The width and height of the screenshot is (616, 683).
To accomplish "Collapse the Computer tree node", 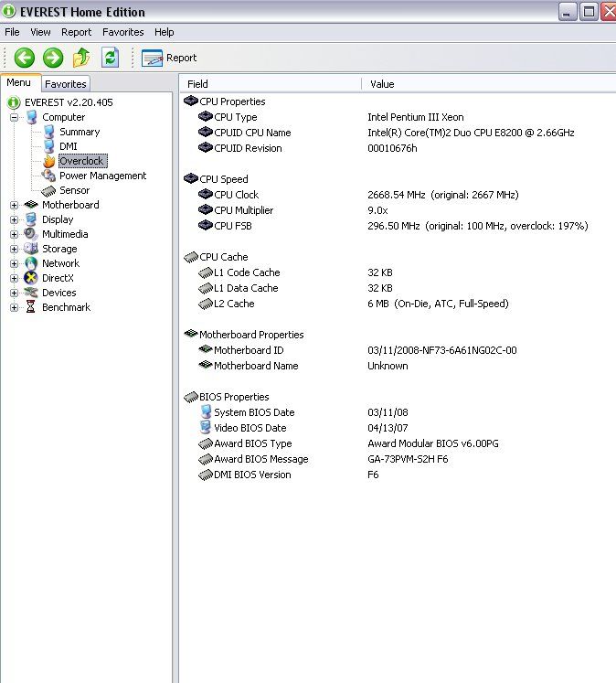I will [x=15, y=117].
